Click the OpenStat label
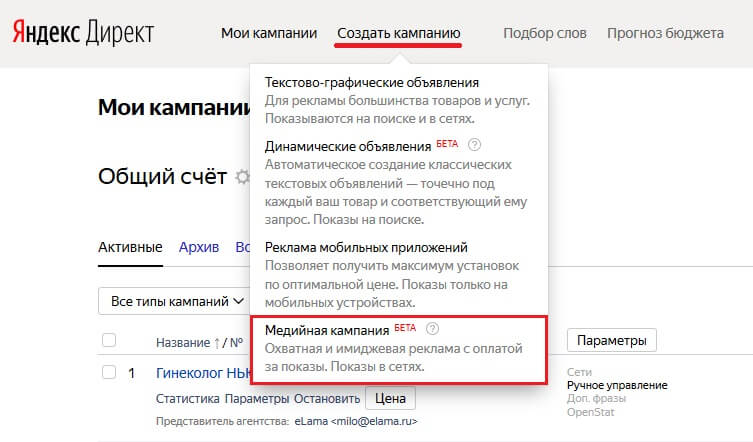 pyautogui.click(x=590, y=412)
